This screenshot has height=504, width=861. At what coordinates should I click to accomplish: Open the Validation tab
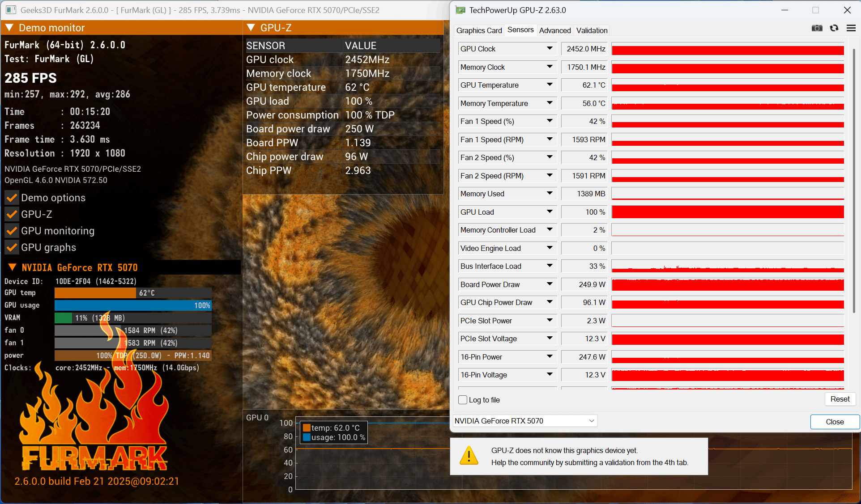point(592,30)
